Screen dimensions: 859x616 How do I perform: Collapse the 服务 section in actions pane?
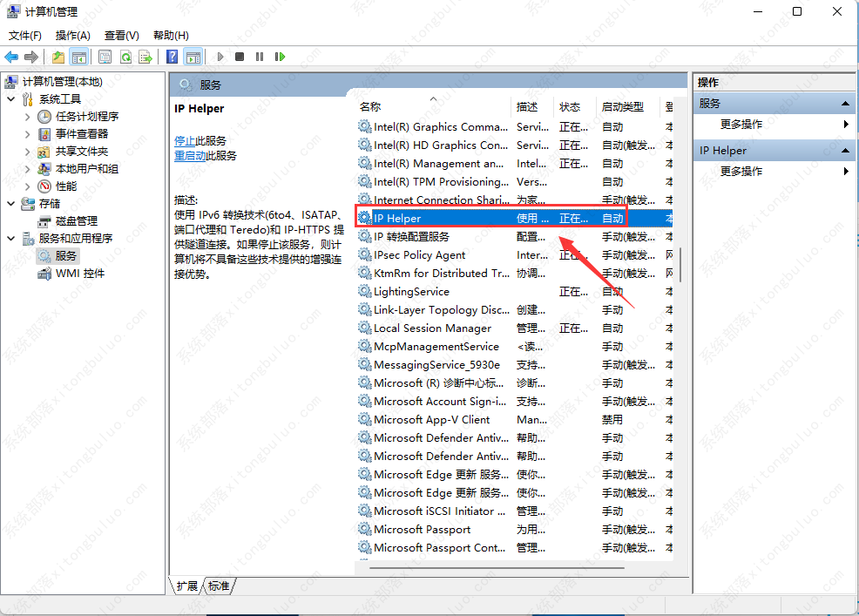coord(845,103)
